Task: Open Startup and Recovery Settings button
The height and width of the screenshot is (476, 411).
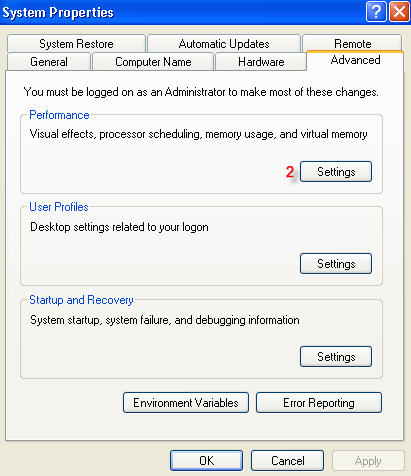Action: pos(336,357)
